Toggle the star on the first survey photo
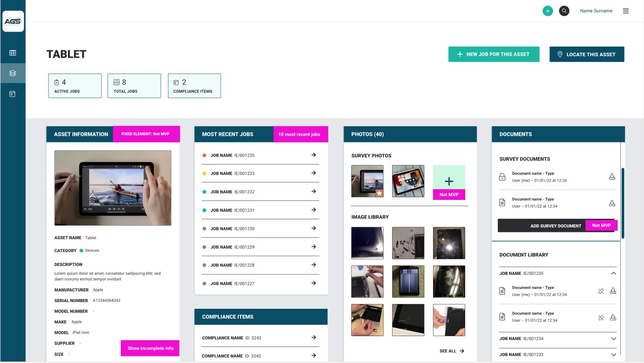The width and height of the screenshot is (644, 363). pos(379,193)
